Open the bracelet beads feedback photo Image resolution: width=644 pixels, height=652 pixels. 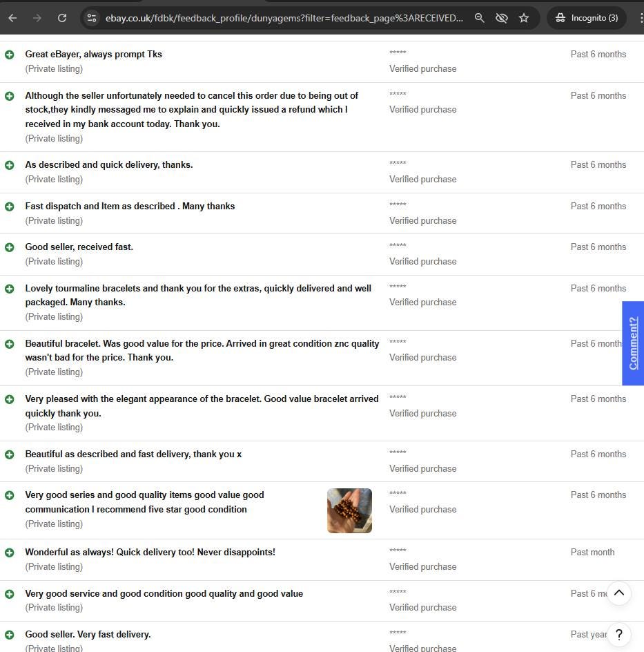point(349,510)
